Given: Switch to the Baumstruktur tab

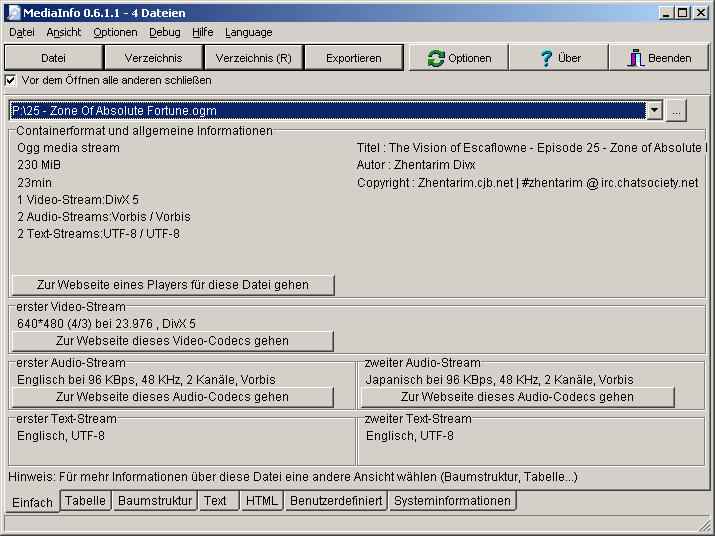Looking at the screenshot, I should point(155,500).
